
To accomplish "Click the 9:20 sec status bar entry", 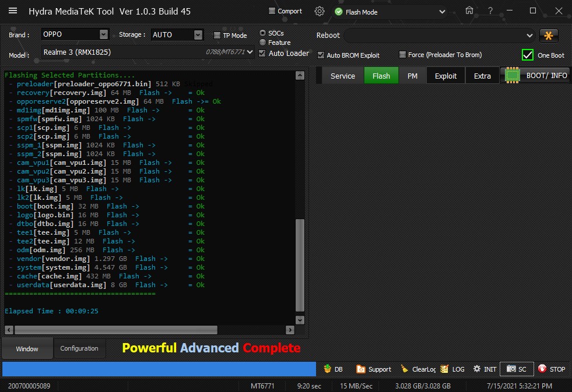I will [309, 386].
